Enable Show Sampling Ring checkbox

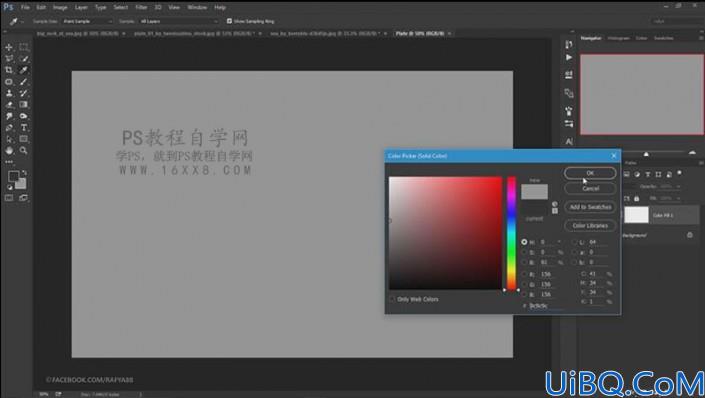point(229,21)
